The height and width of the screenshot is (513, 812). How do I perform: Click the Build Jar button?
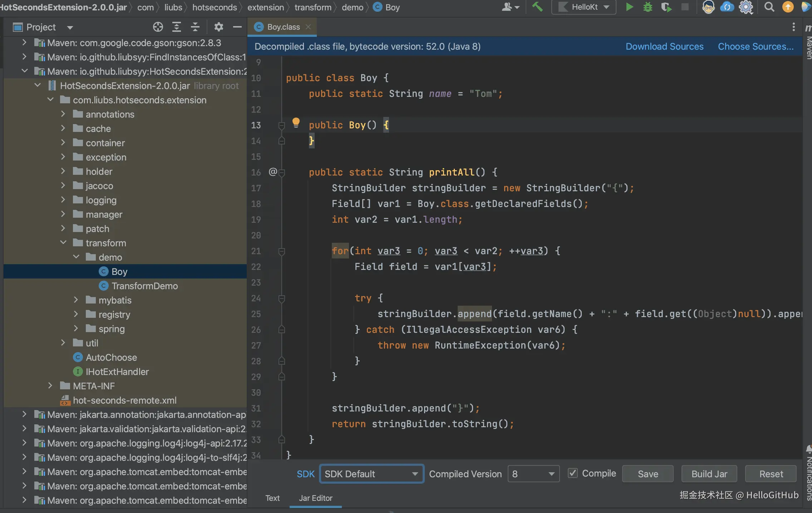pyautogui.click(x=709, y=474)
